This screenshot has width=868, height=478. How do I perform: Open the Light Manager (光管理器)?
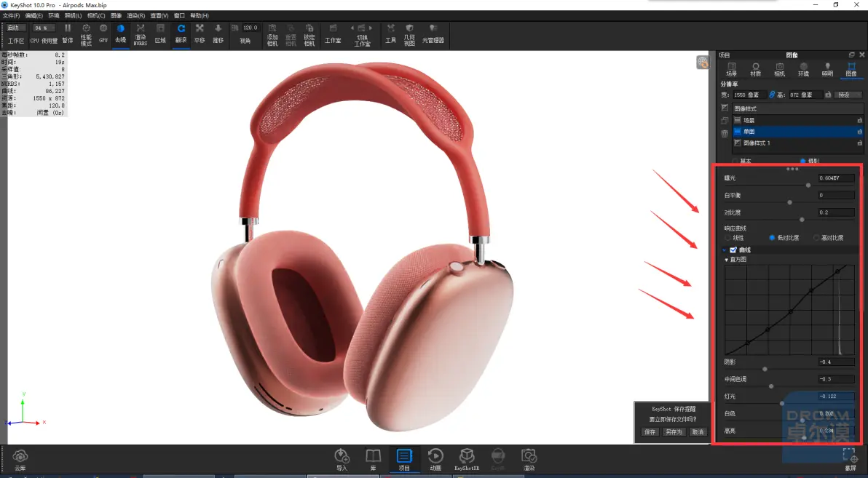[433, 33]
